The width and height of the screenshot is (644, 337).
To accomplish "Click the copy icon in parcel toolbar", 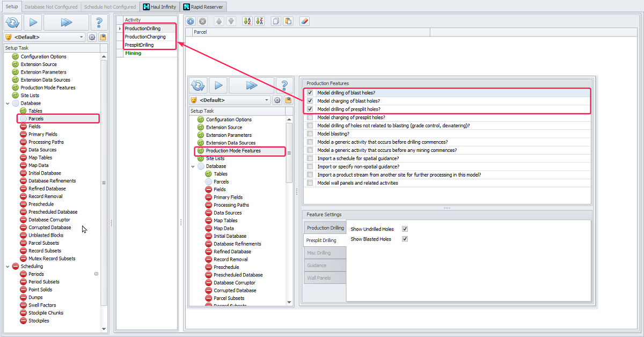I will click(x=276, y=21).
